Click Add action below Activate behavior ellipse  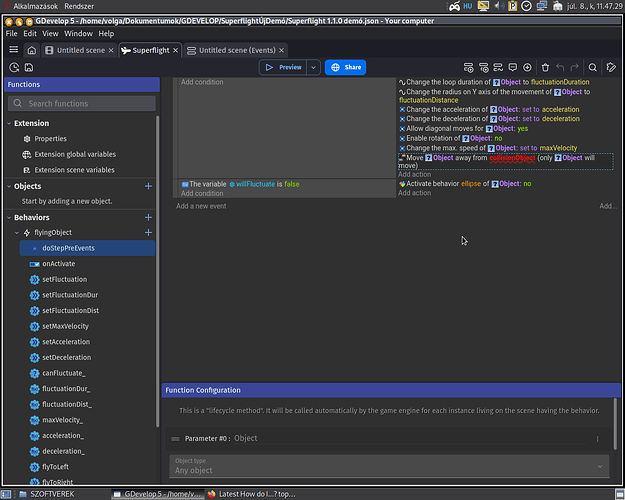pos(414,193)
